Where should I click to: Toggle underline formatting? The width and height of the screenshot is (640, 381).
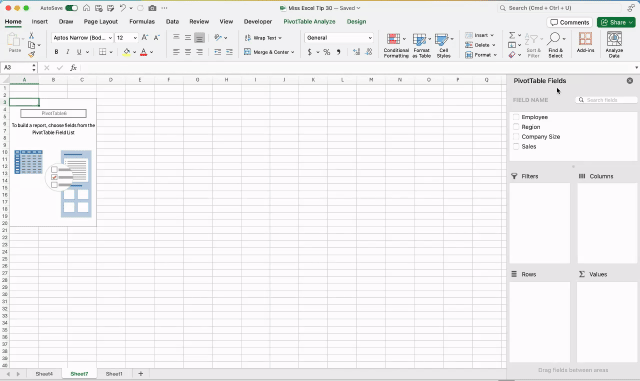79,52
